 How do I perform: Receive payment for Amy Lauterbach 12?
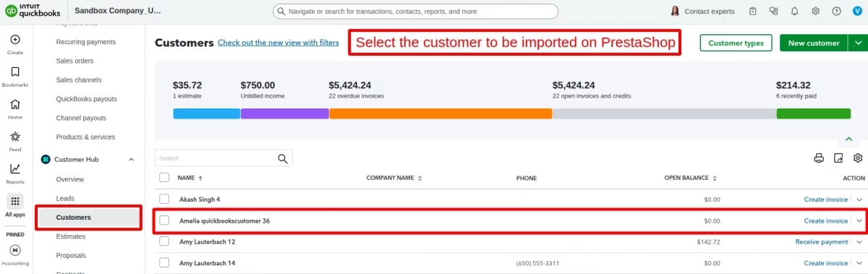point(822,242)
